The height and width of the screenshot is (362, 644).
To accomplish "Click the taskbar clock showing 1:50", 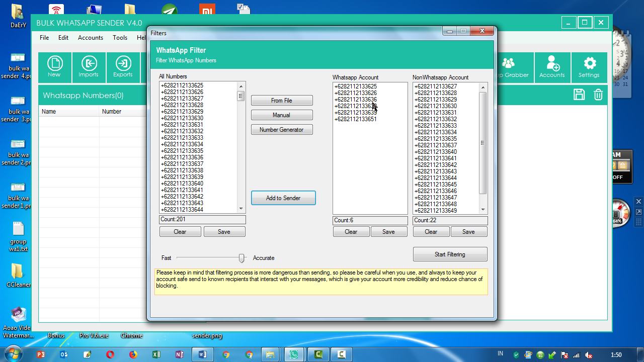I will coord(616,355).
